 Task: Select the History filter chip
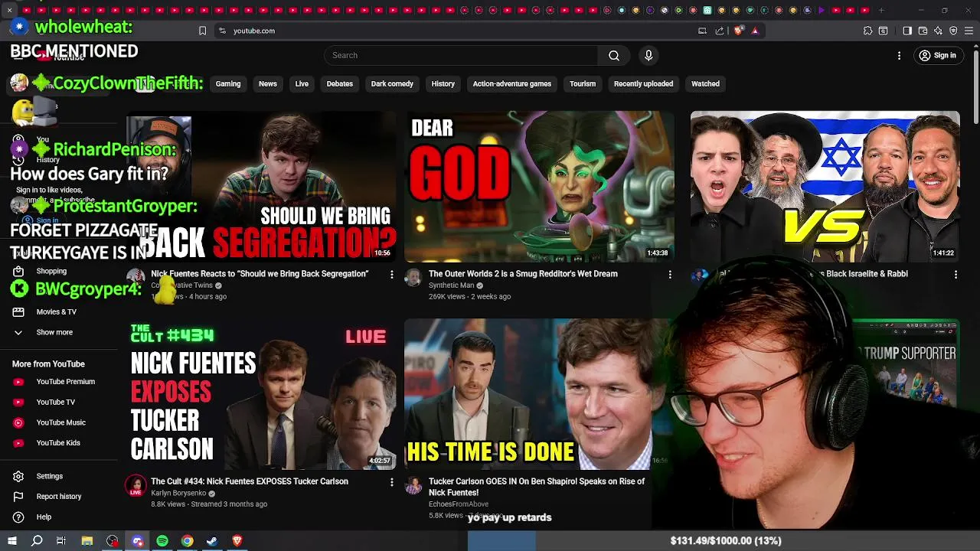(x=443, y=84)
